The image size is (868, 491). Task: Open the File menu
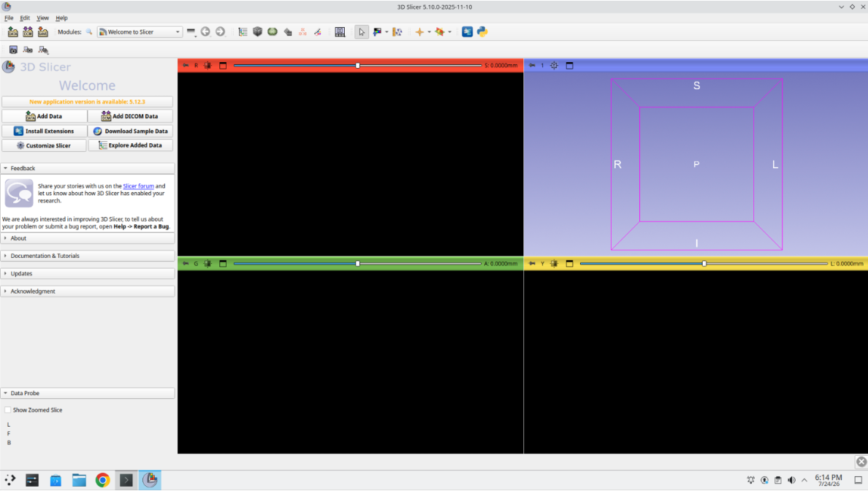(x=9, y=18)
